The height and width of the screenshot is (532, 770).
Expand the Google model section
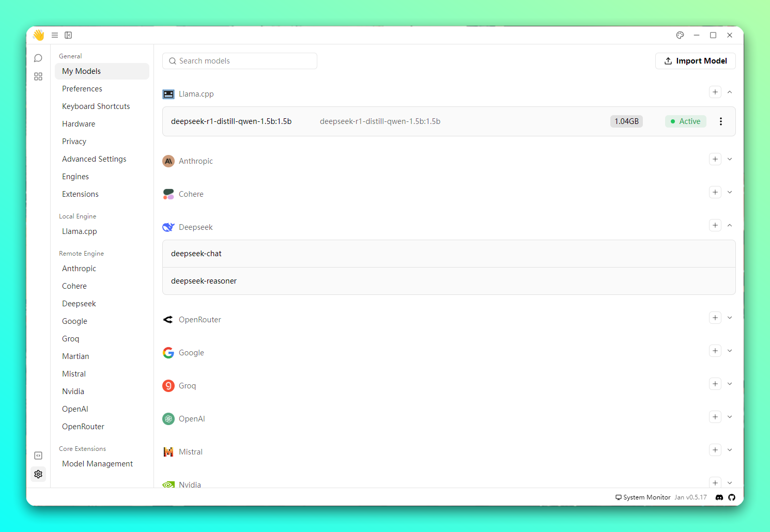tap(730, 351)
